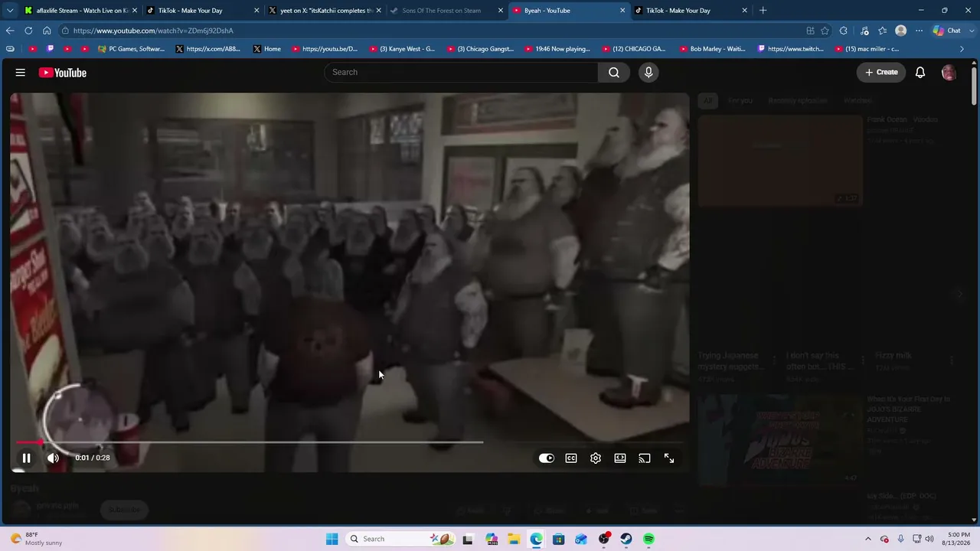Open Steam from the taskbar
This screenshot has height=551, width=980.
[626, 539]
